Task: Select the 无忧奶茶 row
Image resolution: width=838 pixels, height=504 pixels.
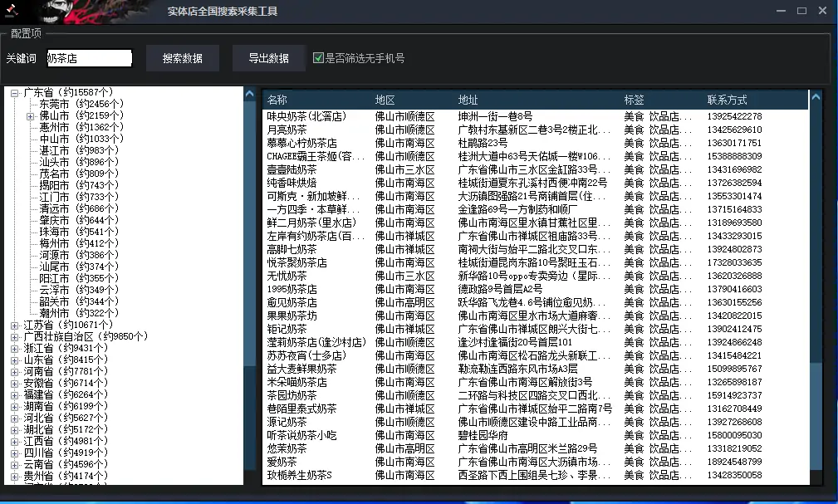Action: pyautogui.click(x=536, y=276)
